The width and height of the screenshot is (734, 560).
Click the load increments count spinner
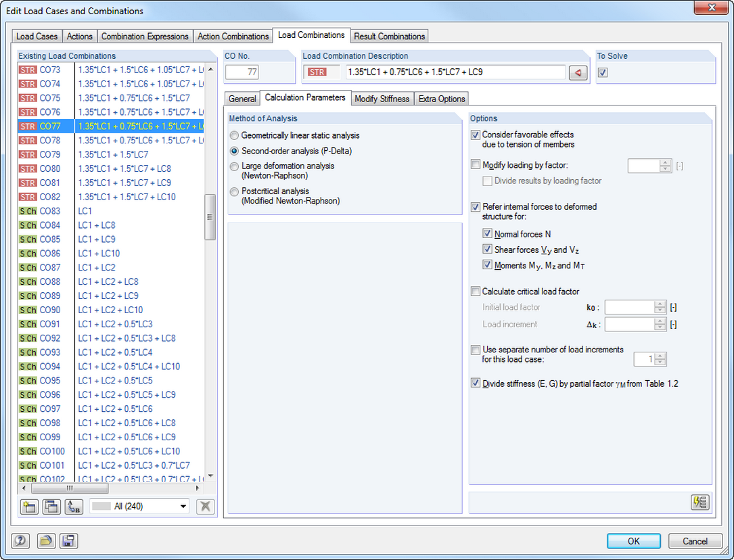[x=660, y=359]
